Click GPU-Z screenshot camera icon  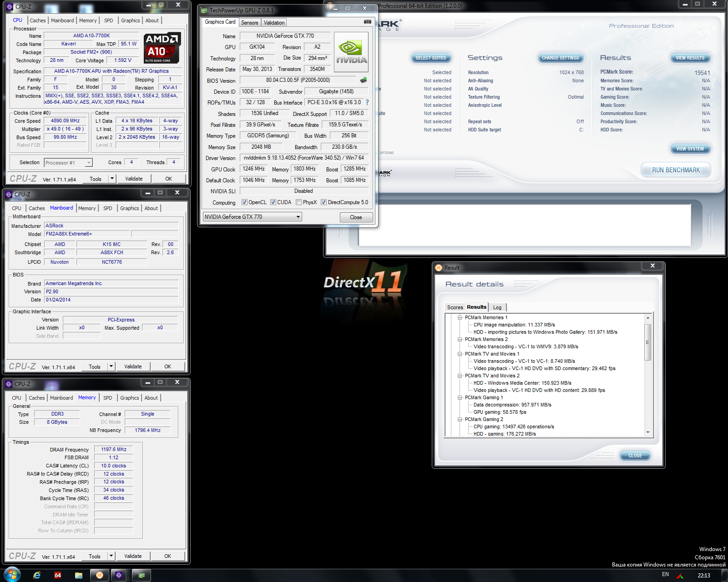368,22
